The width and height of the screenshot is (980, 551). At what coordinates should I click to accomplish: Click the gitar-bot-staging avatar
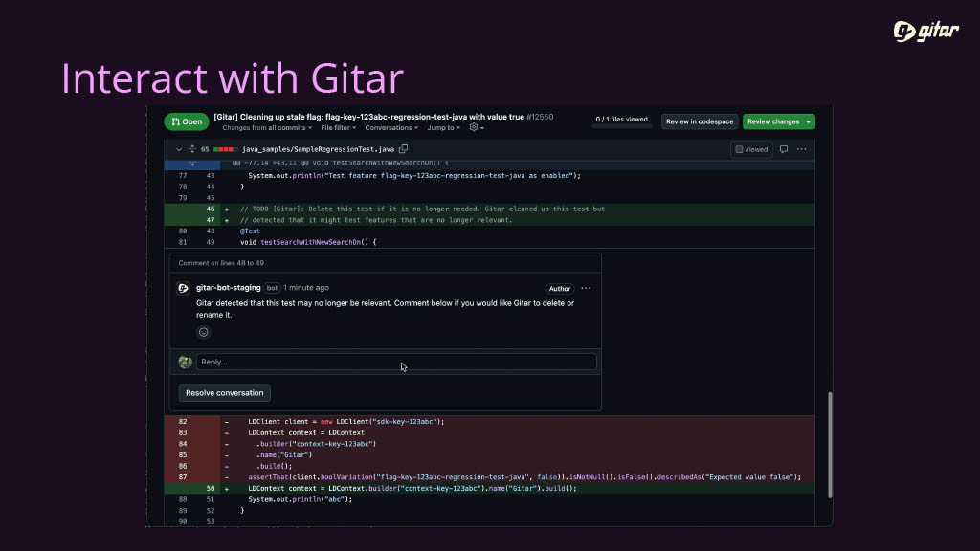click(x=183, y=288)
